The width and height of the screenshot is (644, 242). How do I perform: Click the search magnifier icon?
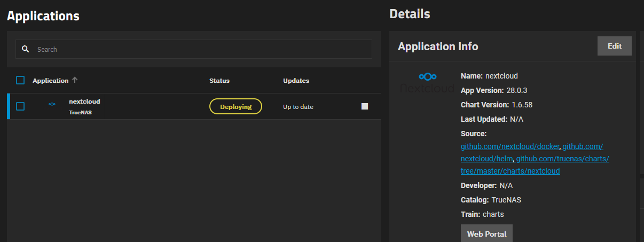click(25, 49)
